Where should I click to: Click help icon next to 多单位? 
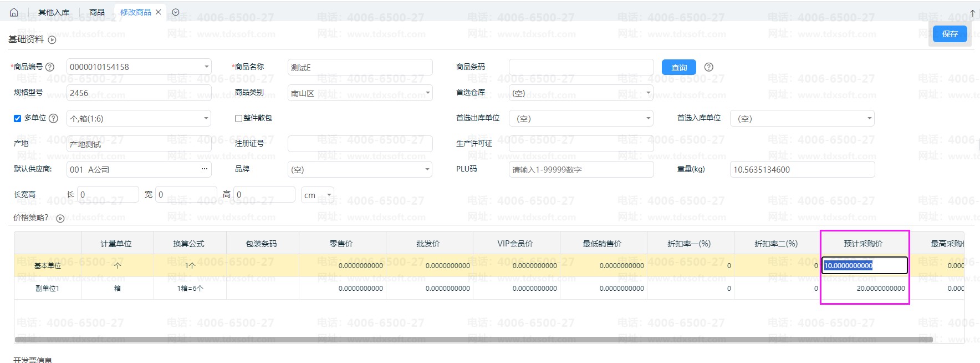[x=53, y=118]
